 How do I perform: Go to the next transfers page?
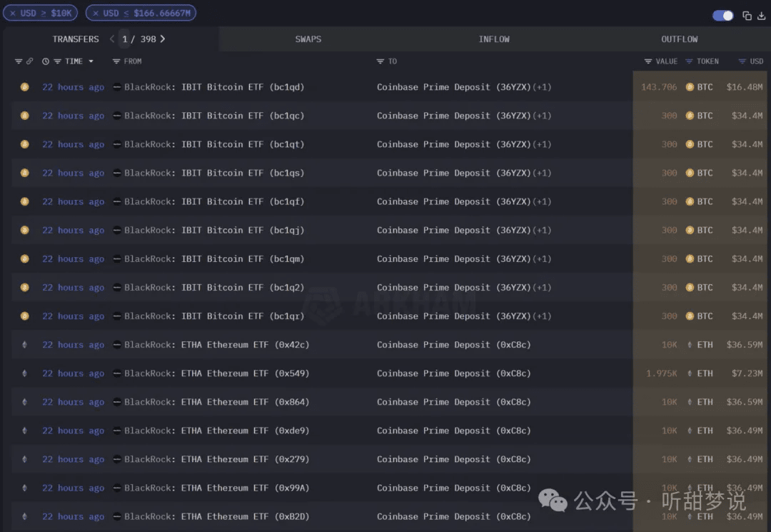pos(163,39)
